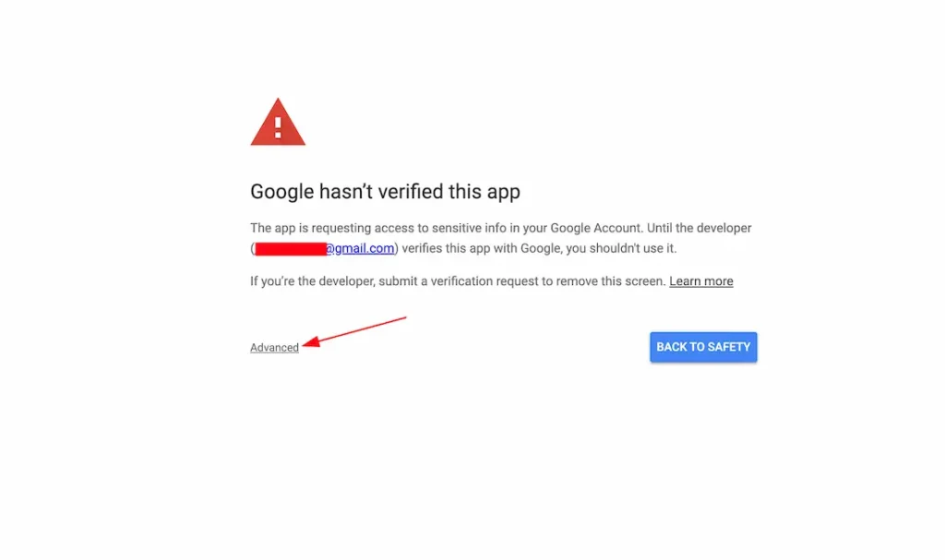This screenshot has width=945, height=560.
Task: Click the word "Google" in the heading
Action: 282,192
